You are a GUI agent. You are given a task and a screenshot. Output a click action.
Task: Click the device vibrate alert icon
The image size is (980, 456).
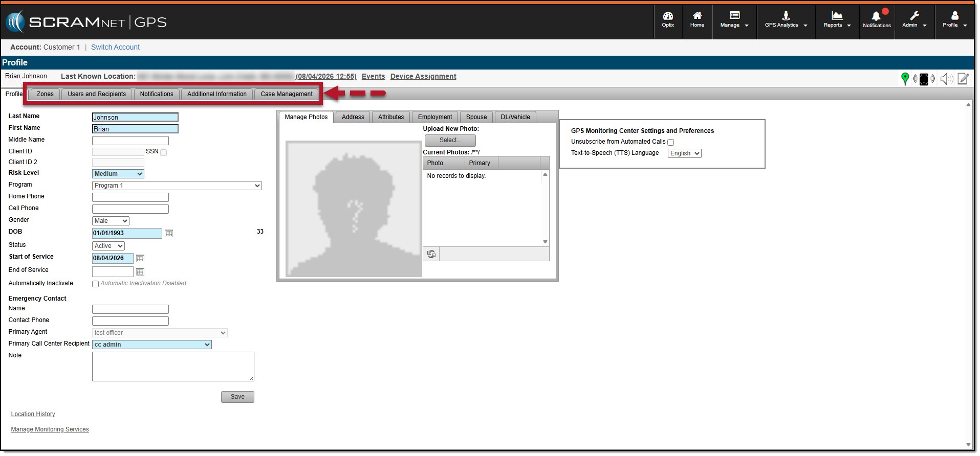(924, 79)
